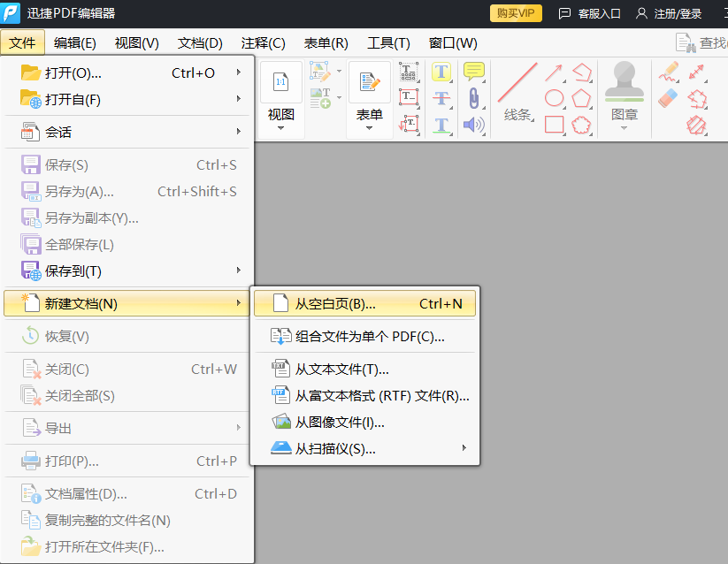
Task: Choose the cloud shape tool
Action: coord(581,125)
